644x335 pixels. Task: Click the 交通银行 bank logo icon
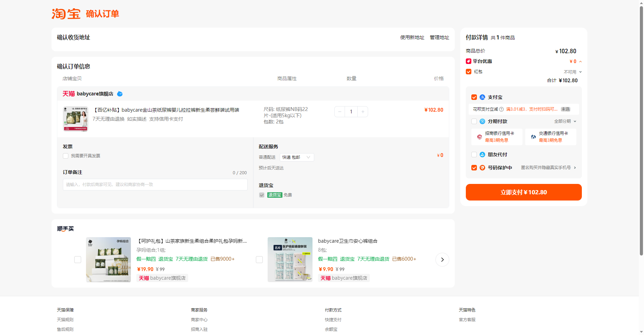click(x=534, y=137)
